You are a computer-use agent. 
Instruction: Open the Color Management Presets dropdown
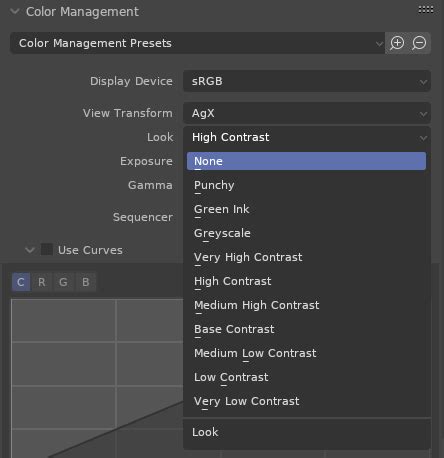pyautogui.click(x=198, y=43)
